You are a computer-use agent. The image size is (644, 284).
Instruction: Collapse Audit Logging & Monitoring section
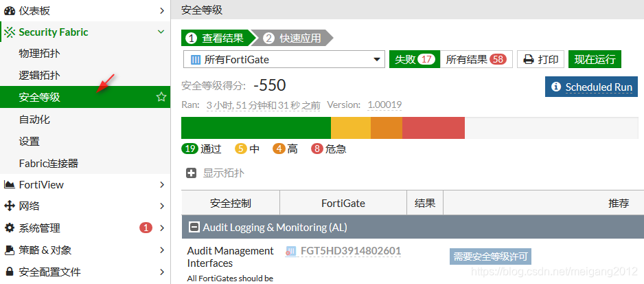[195, 227]
